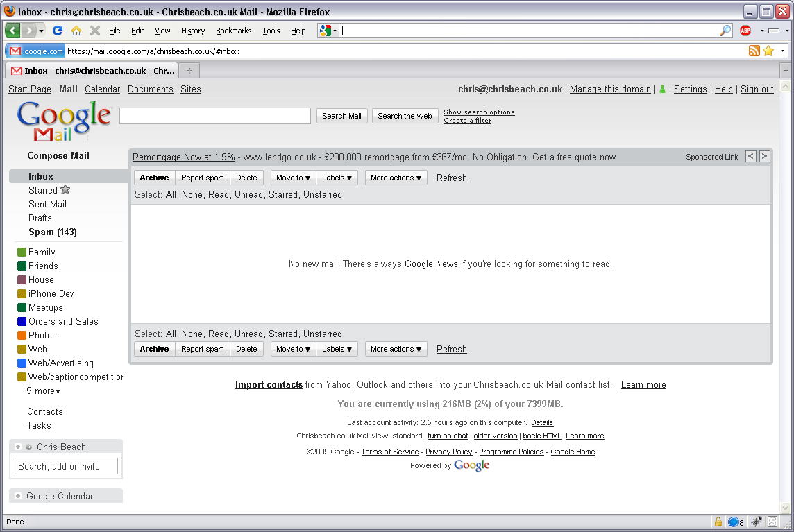Image resolution: width=794 pixels, height=532 pixels.
Task: Click the Import contacts link
Action: (269, 385)
